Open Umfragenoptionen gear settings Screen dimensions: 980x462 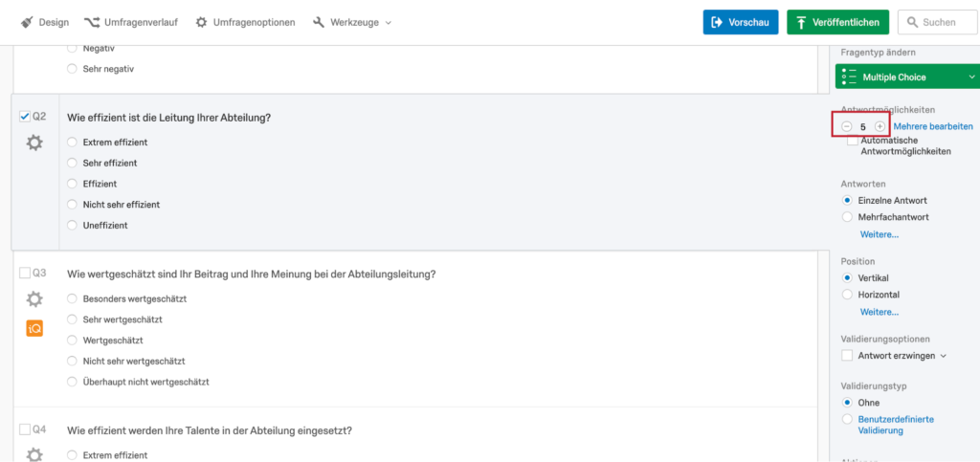click(x=245, y=22)
